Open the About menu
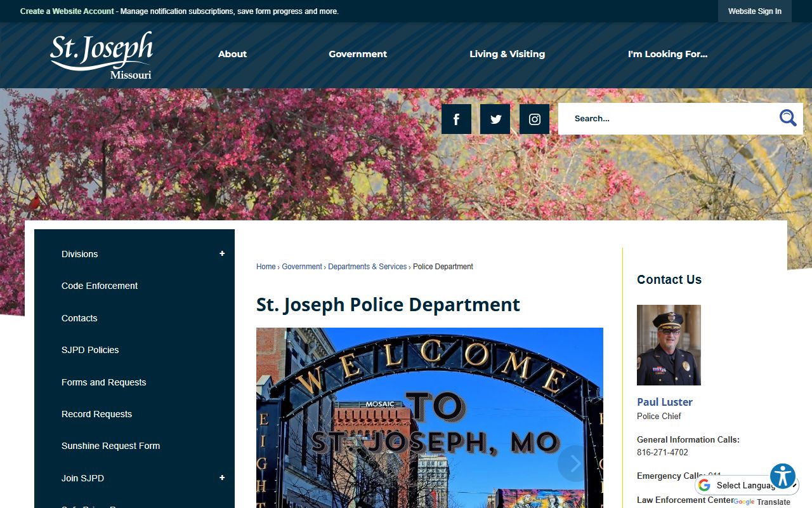The image size is (812, 508). pos(232,54)
